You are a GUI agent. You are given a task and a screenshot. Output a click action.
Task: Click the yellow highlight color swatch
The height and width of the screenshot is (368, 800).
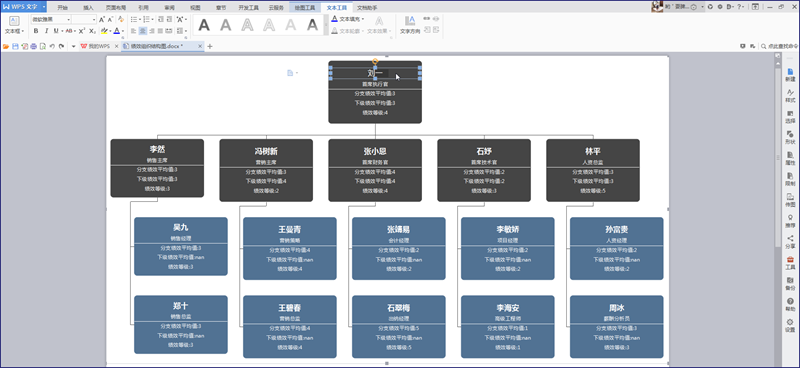104,31
